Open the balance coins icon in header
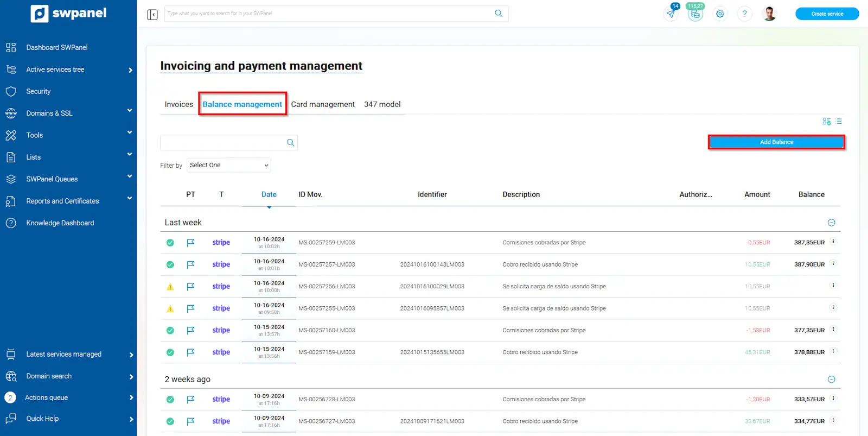The image size is (868, 436). (695, 14)
